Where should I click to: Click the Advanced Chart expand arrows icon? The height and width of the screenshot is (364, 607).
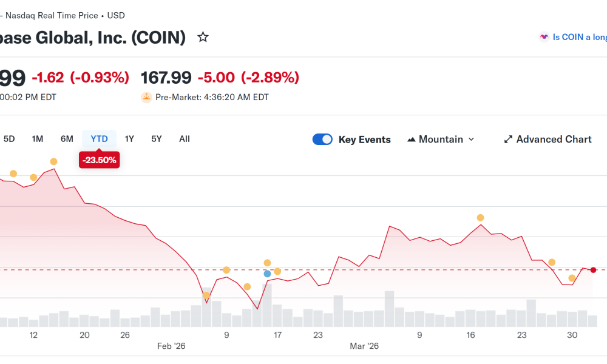coord(508,140)
